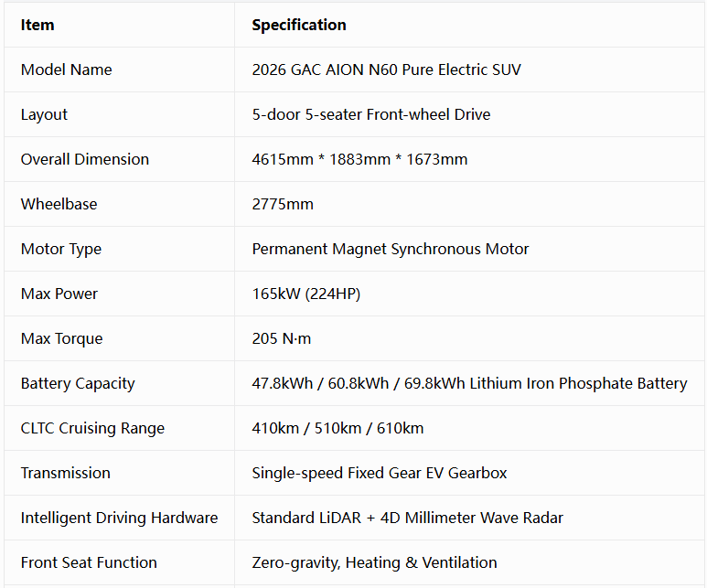
Task: Select the Model Name row label
Action: [66, 69]
